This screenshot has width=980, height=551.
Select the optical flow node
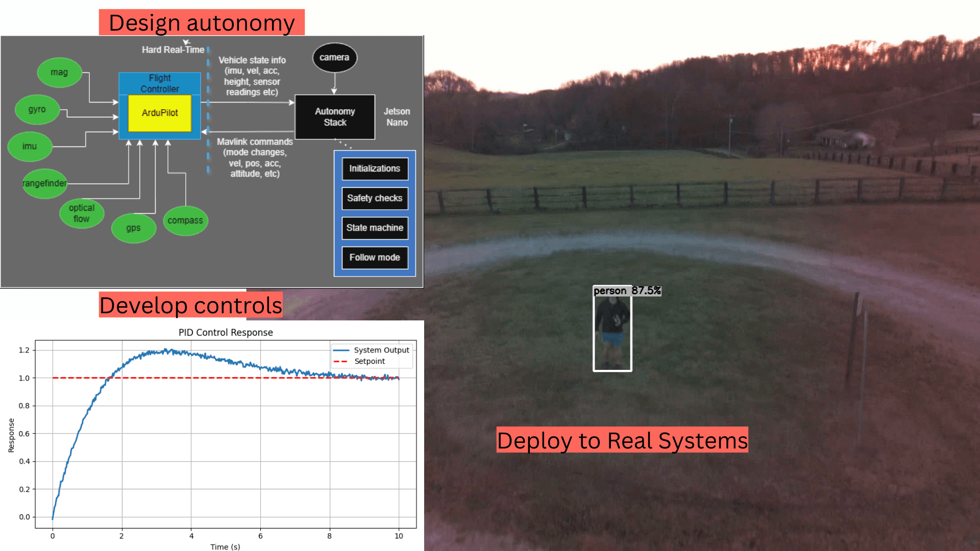click(82, 213)
